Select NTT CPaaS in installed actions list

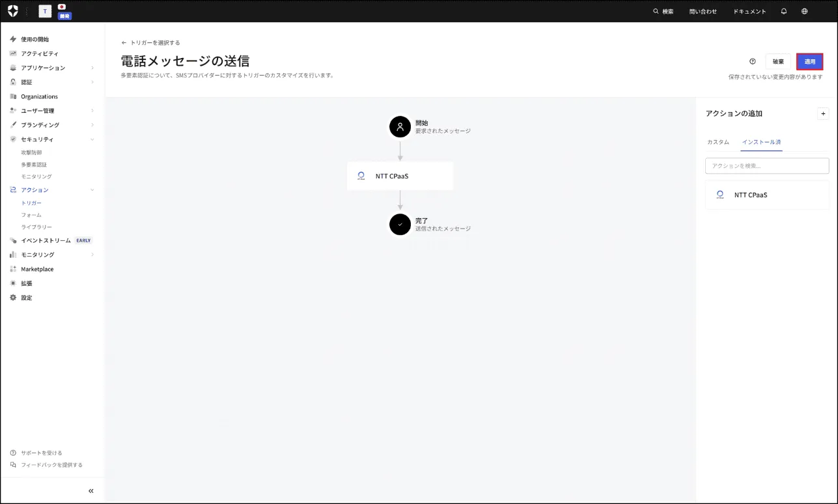(767, 195)
